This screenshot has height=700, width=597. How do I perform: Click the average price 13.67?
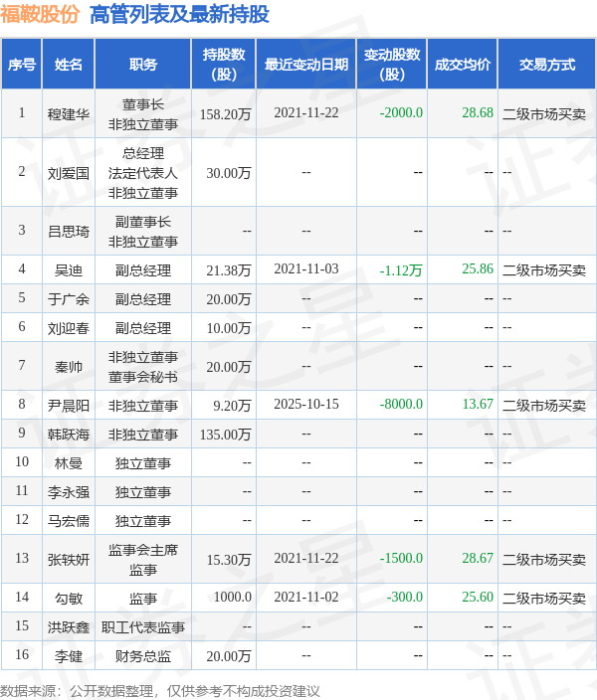(478, 404)
